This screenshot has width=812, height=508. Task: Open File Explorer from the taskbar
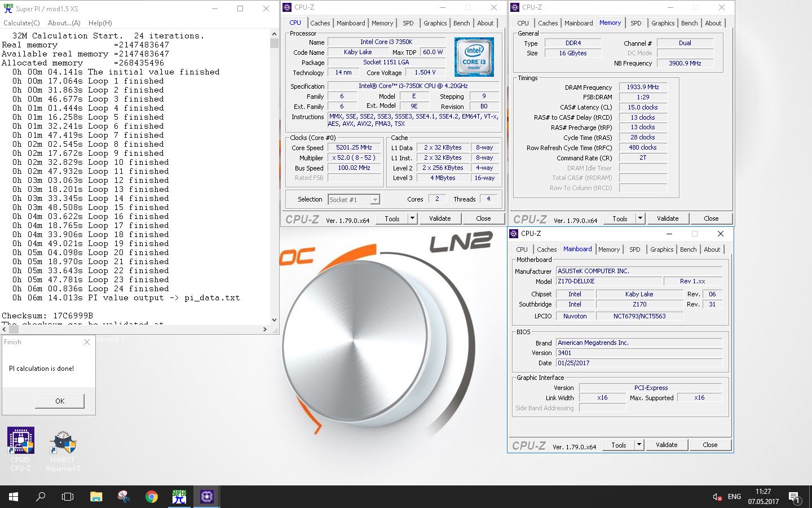point(96,497)
